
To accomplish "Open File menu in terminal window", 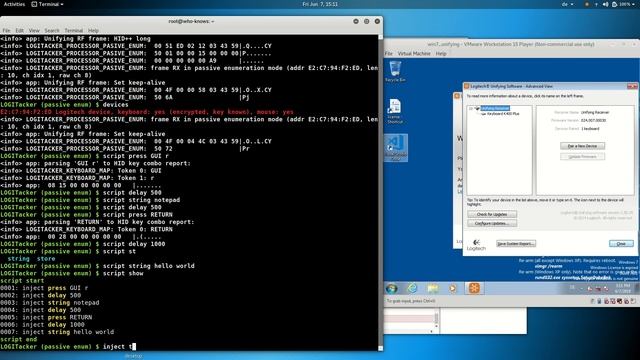I will (7, 30).
